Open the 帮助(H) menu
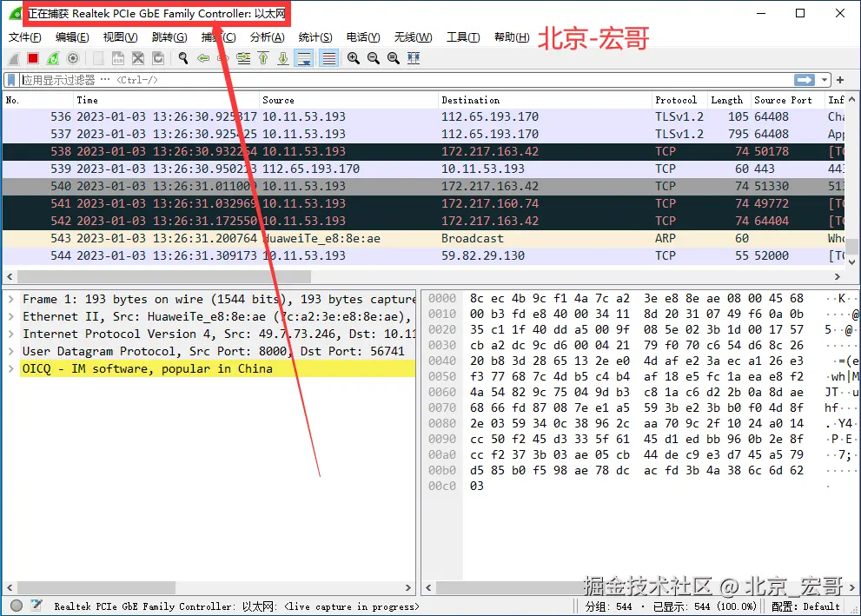 tap(512, 37)
